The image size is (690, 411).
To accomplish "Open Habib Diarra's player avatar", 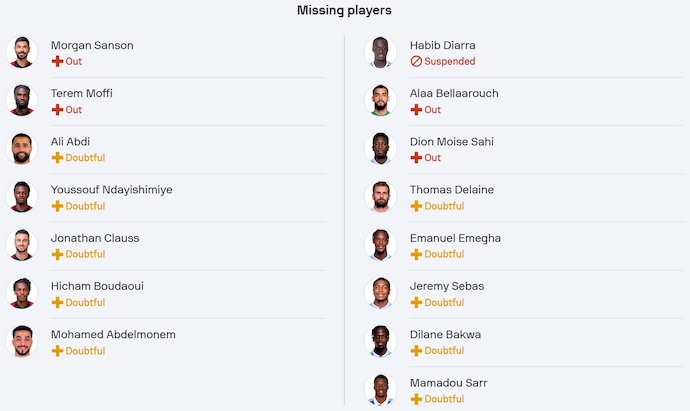I will coord(380,52).
